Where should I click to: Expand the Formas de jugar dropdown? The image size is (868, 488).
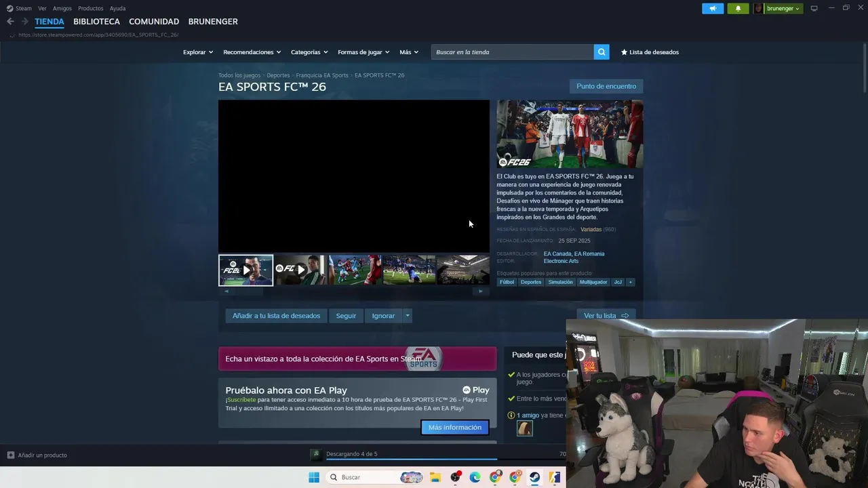[x=363, y=52]
